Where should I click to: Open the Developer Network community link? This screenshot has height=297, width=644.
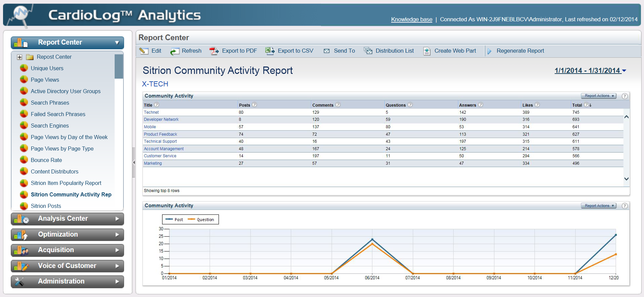(161, 119)
